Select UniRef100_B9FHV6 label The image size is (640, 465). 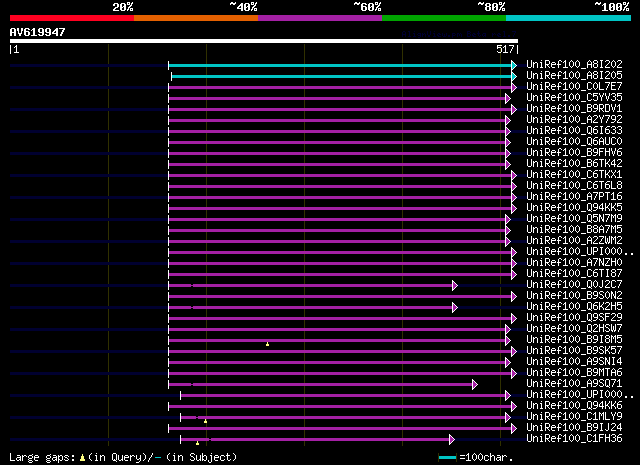pos(574,153)
